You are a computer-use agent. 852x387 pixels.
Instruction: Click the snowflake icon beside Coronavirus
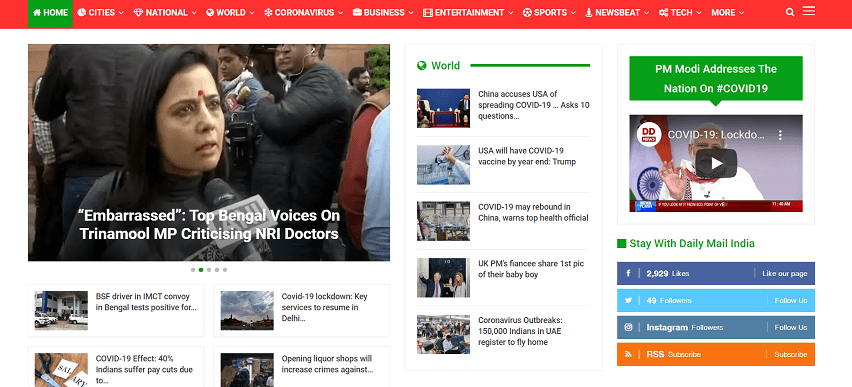268,13
